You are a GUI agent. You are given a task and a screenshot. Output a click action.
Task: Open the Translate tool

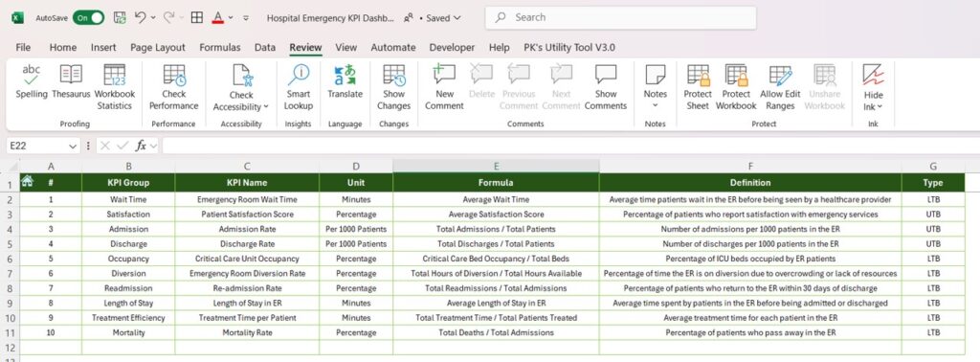[345, 82]
